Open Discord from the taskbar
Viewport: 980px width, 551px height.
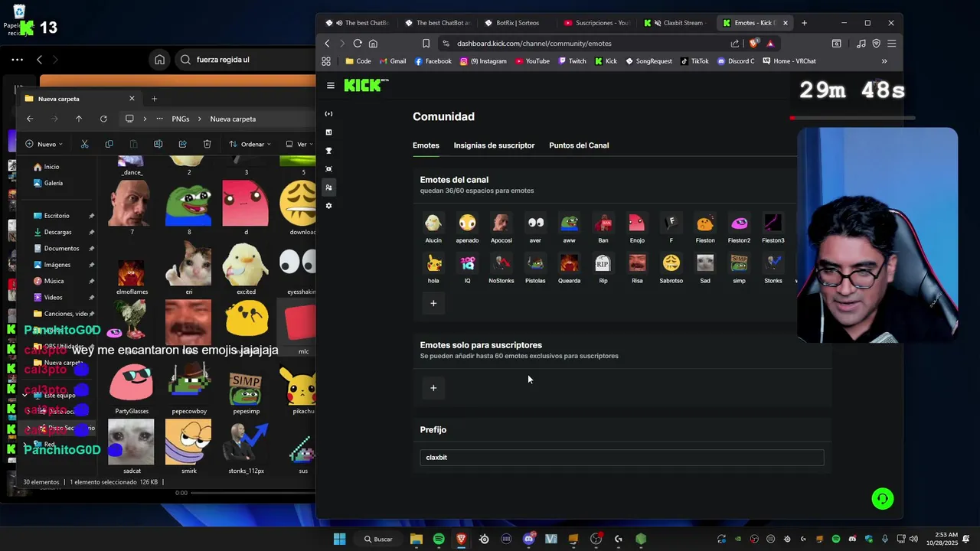click(528, 539)
